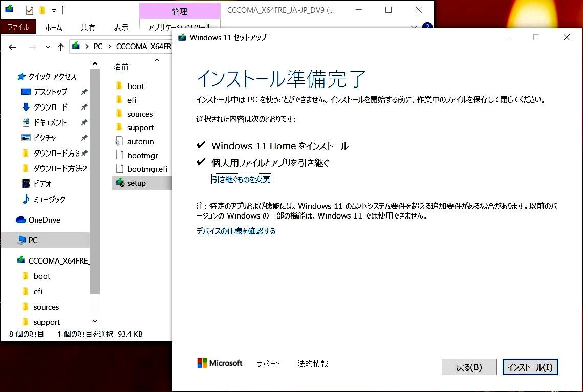The height and width of the screenshot is (392, 583).
Task: Open the quick access toolbar customize dropdown
Action: (54, 10)
